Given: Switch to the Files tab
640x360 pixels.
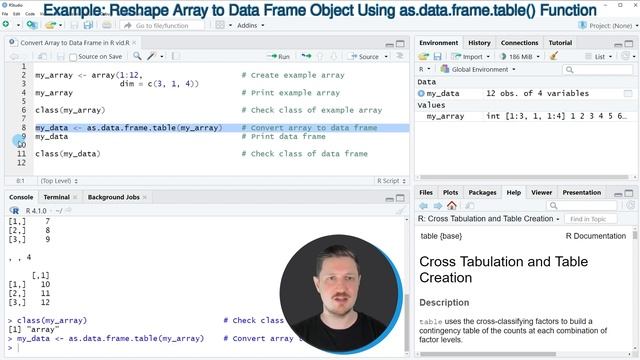Looking at the screenshot, I should 426,193.
